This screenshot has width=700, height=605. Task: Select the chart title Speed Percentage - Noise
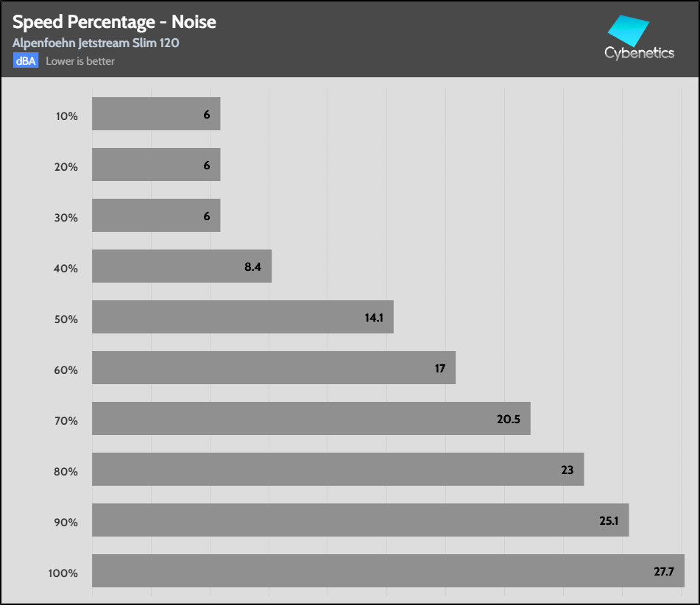pyautogui.click(x=114, y=21)
